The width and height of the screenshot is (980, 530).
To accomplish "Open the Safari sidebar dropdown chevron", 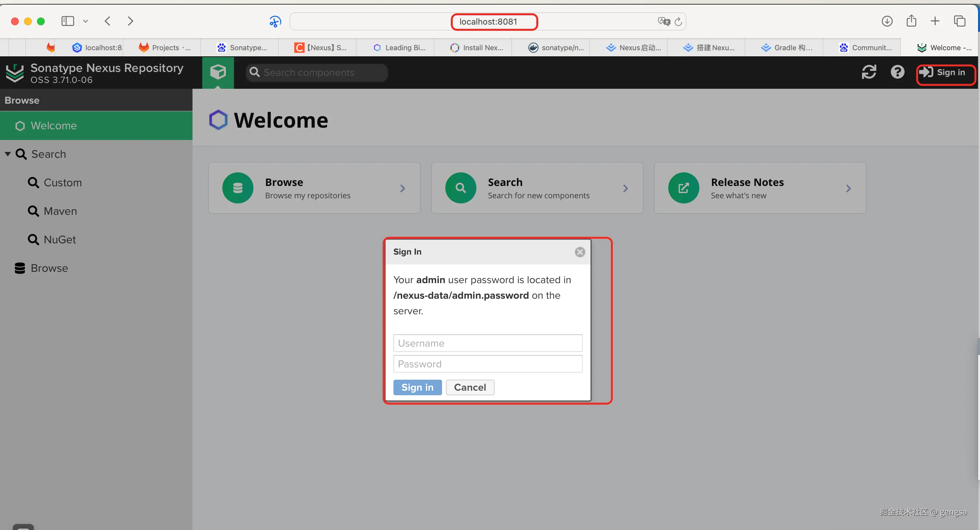I will click(x=86, y=21).
